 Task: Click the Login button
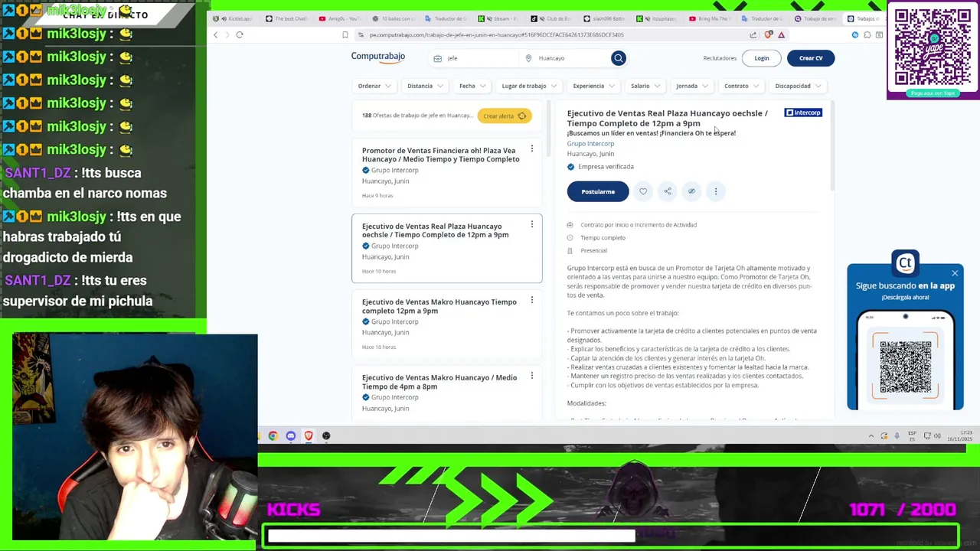pyautogui.click(x=762, y=58)
